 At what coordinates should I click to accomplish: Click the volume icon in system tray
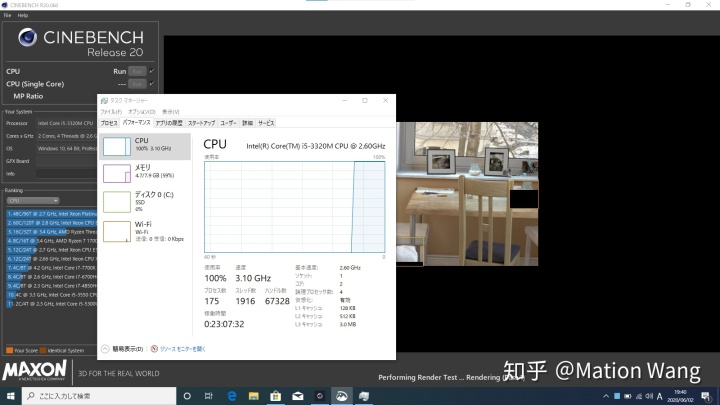(649, 396)
